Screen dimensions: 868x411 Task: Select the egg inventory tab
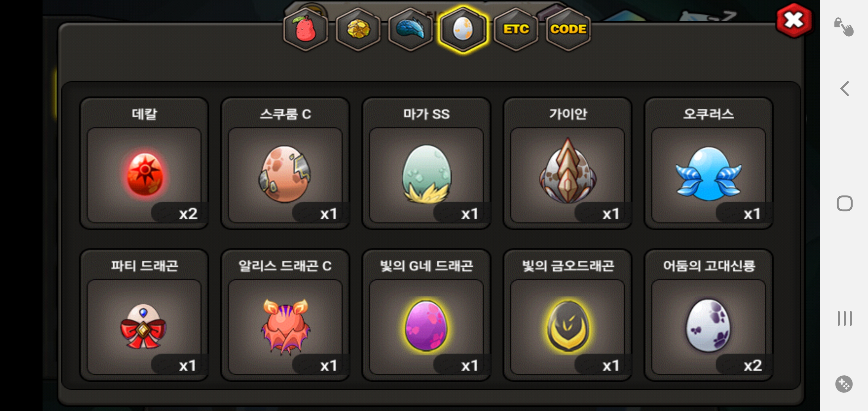tap(463, 30)
